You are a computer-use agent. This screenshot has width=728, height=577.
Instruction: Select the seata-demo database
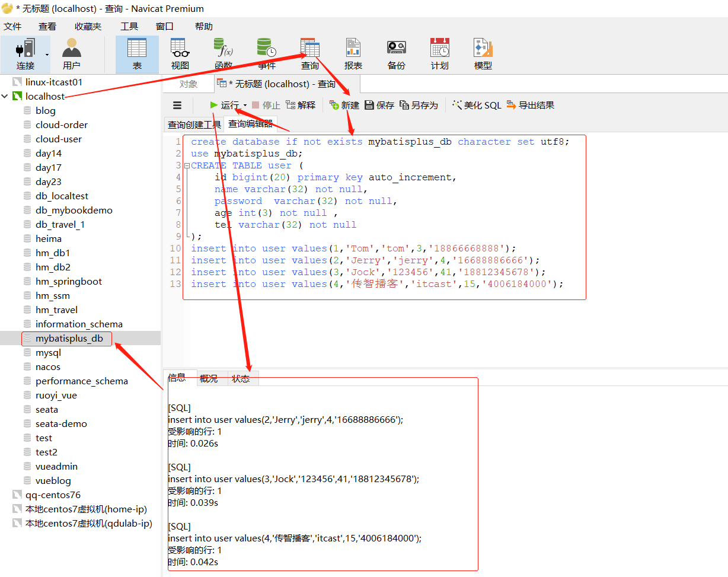pos(61,423)
